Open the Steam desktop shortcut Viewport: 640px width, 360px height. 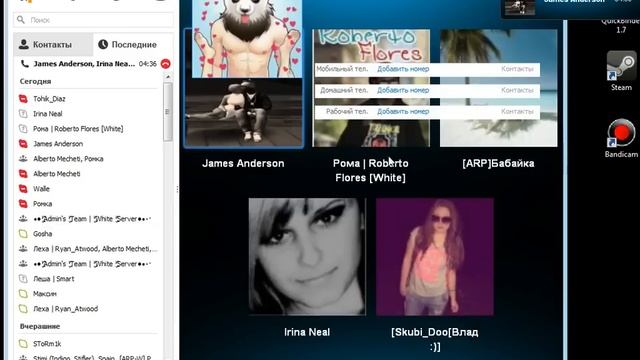pyautogui.click(x=621, y=71)
